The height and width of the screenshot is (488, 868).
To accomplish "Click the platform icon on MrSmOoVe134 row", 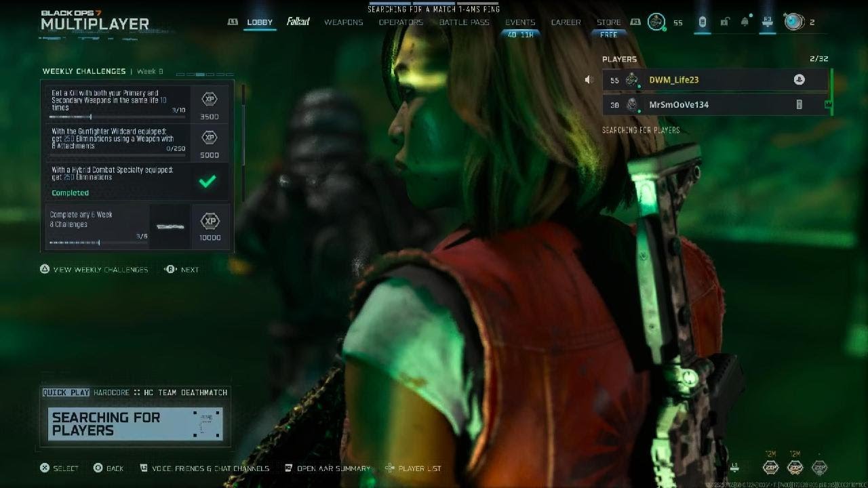I will point(800,105).
